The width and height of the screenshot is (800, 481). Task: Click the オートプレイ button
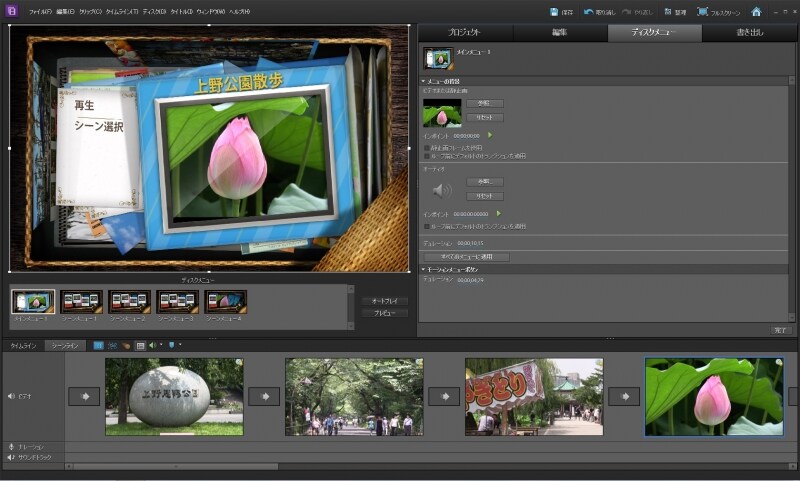point(385,300)
